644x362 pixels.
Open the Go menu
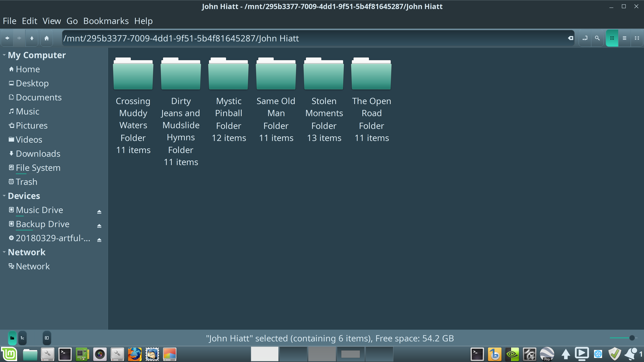pyautogui.click(x=72, y=21)
